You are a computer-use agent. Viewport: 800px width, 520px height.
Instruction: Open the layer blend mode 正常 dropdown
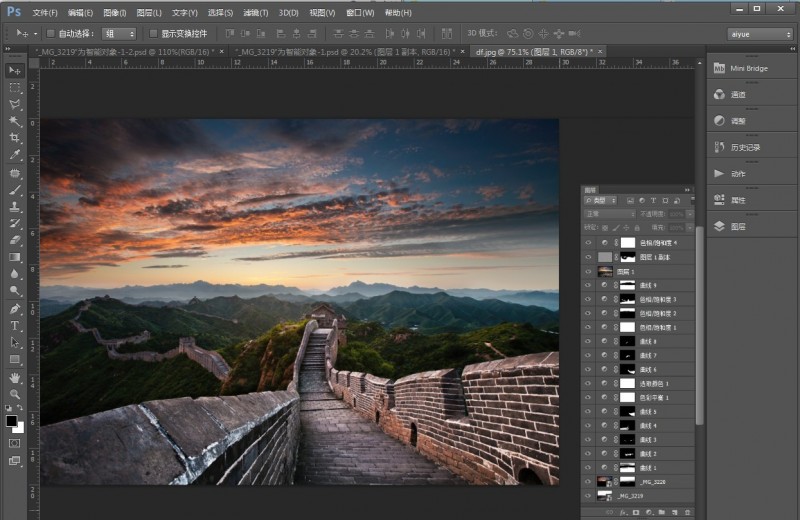(x=610, y=214)
